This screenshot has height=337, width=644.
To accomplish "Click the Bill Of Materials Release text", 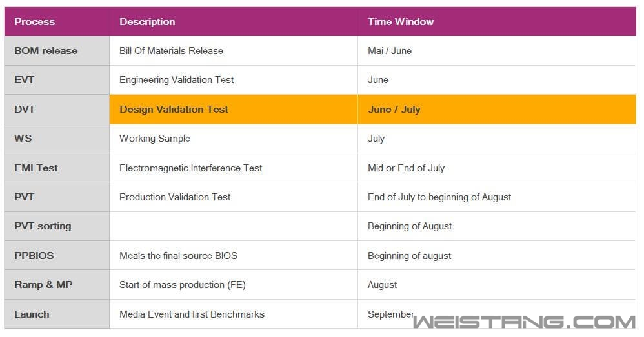I will (x=171, y=51).
